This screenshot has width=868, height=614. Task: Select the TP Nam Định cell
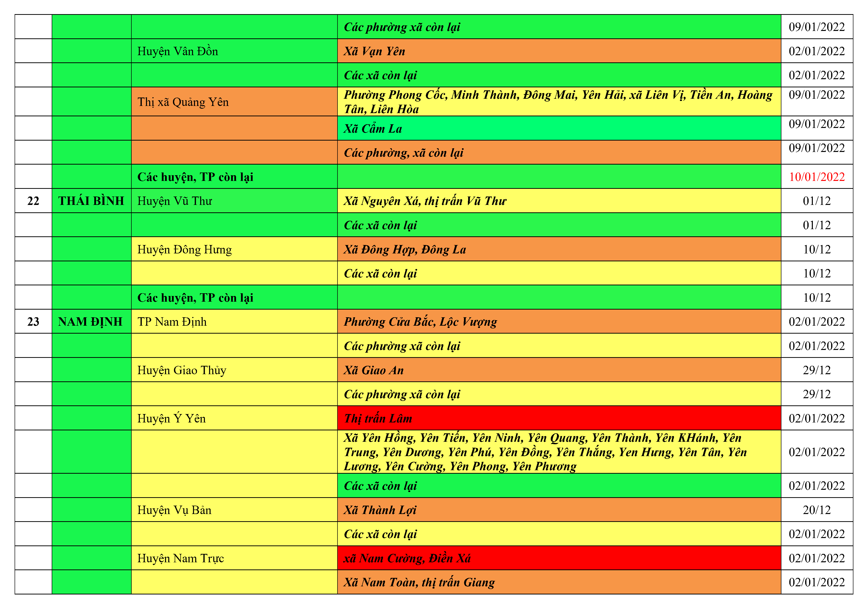(172, 321)
